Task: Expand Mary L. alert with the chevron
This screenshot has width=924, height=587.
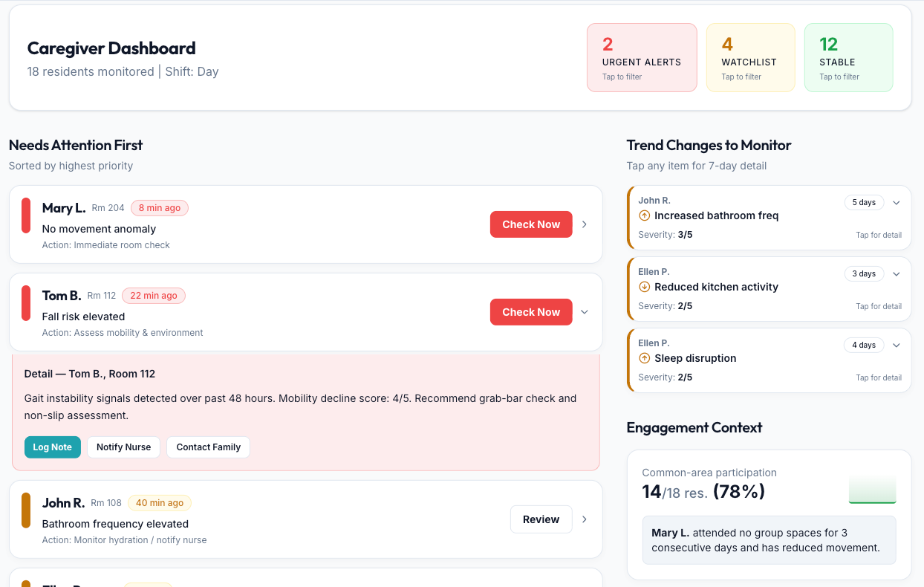Action: pyautogui.click(x=585, y=224)
